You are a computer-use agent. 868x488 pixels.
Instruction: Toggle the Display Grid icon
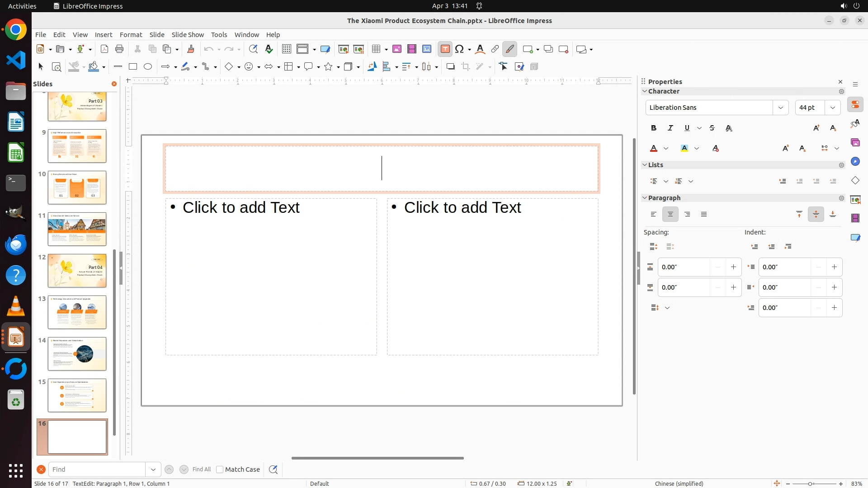[x=286, y=49]
